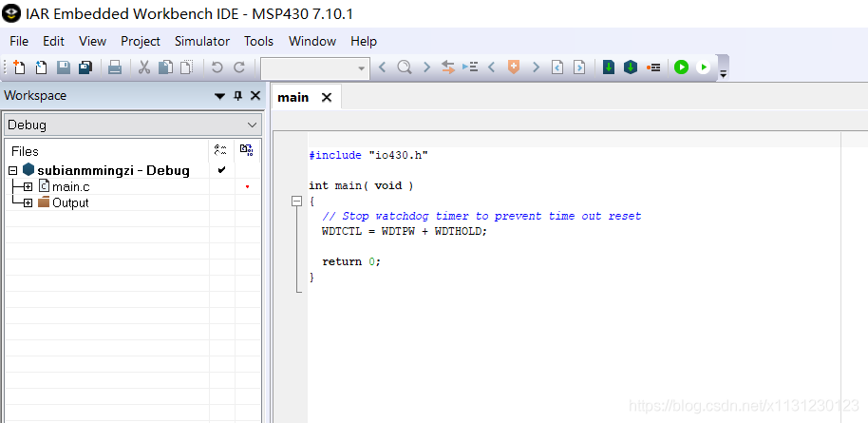The width and height of the screenshot is (868, 423).
Task: Click the empty quick search field
Action: [308, 67]
